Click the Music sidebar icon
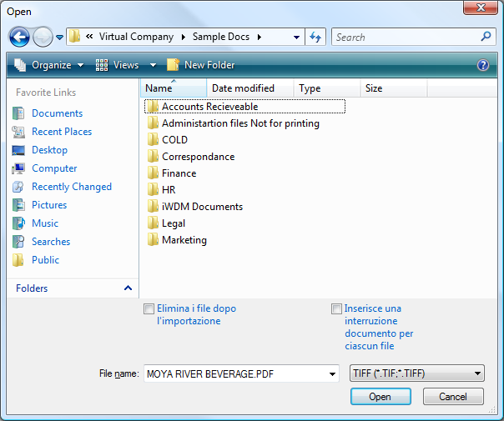Viewport: 504px width, 421px height. 18,223
